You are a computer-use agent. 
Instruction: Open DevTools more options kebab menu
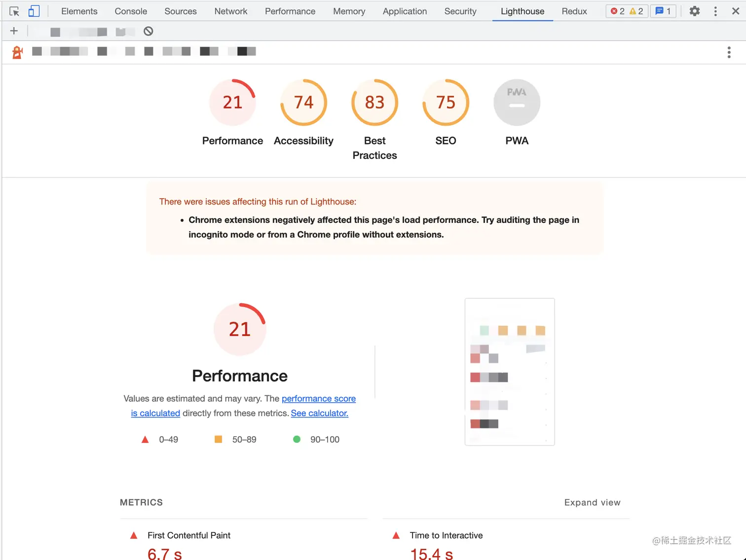click(x=715, y=11)
